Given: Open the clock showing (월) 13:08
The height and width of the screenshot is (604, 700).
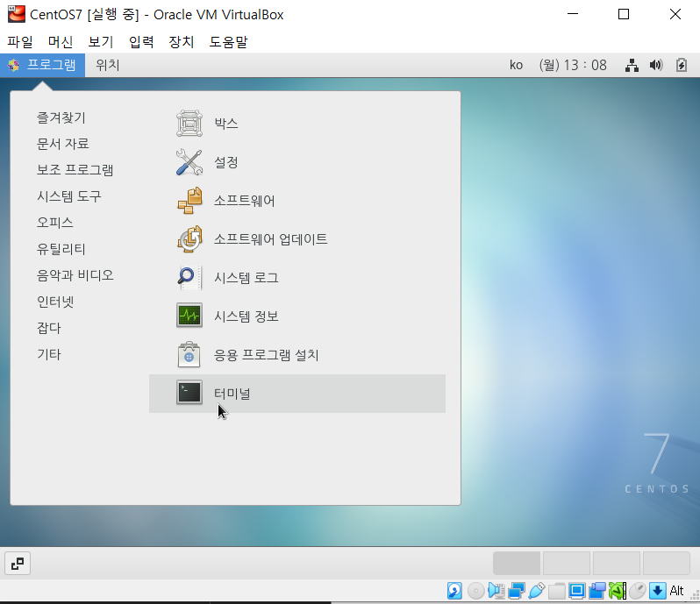Looking at the screenshot, I should pyautogui.click(x=573, y=65).
